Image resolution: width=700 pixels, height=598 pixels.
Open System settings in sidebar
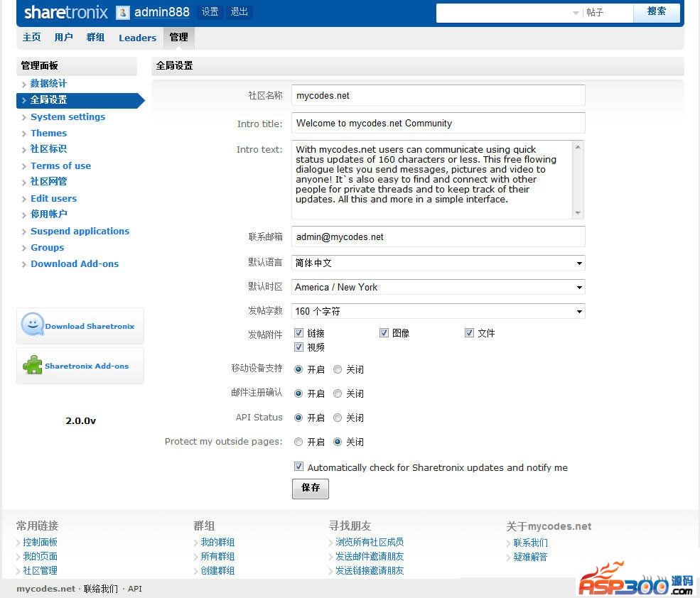pyautogui.click(x=68, y=117)
